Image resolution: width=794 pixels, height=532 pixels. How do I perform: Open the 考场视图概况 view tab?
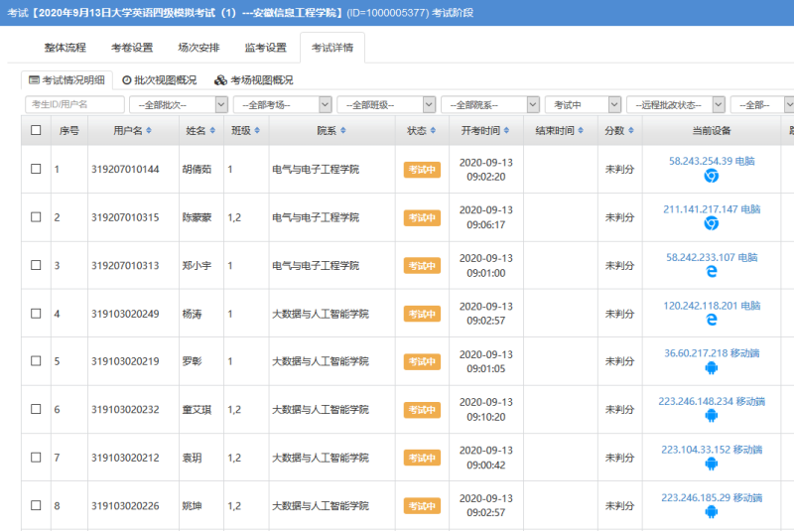tap(254, 79)
